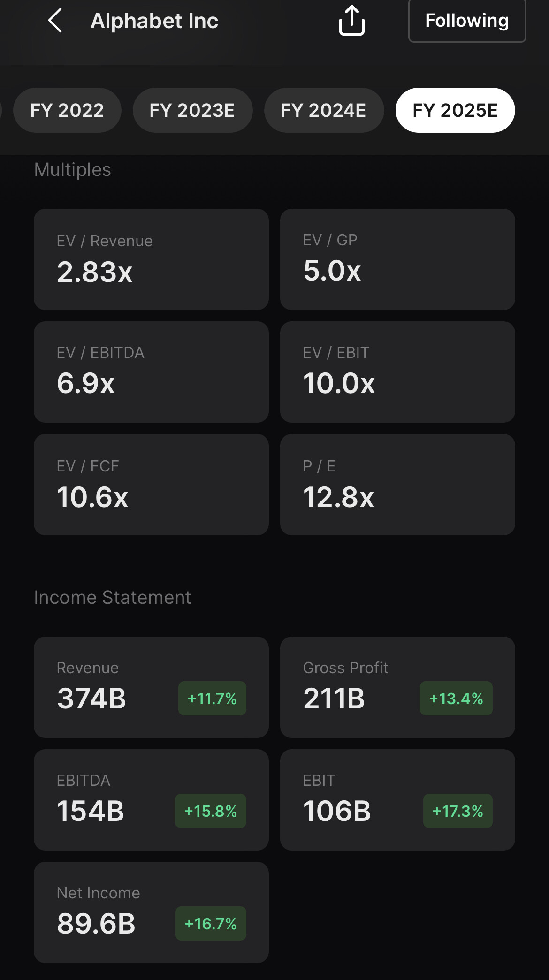Viewport: 549px width, 980px height.
Task: Tap the EBIT +17.3% growth badge
Action: [x=457, y=811]
